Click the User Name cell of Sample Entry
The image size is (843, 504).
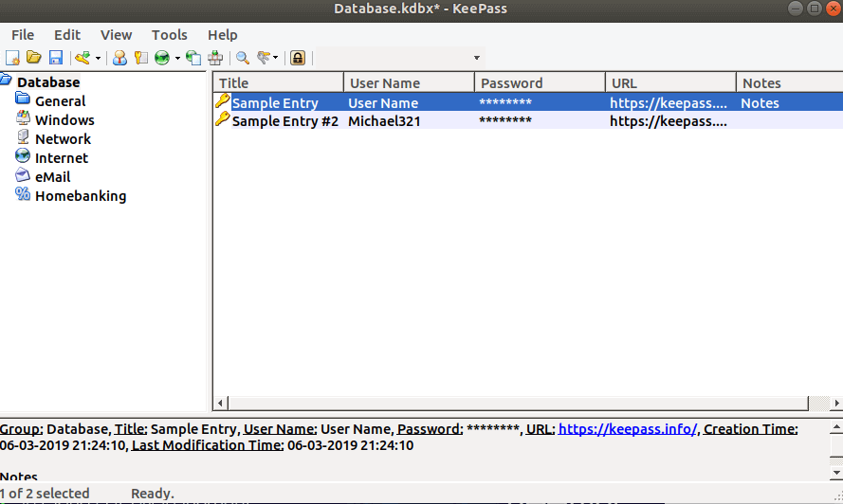pos(383,102)
